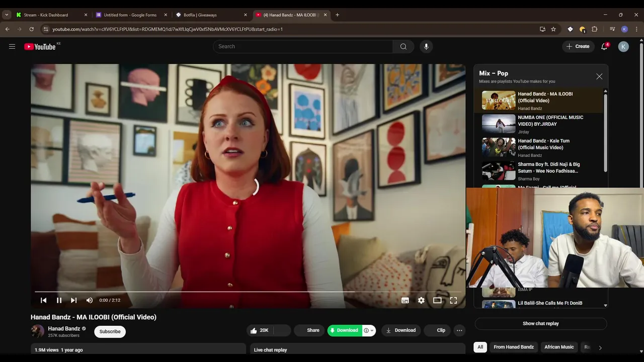Image resolution: width=644 pixels, height=362 pixels.
Task: Open the account avatar menu
Action: tap(623, 46)
